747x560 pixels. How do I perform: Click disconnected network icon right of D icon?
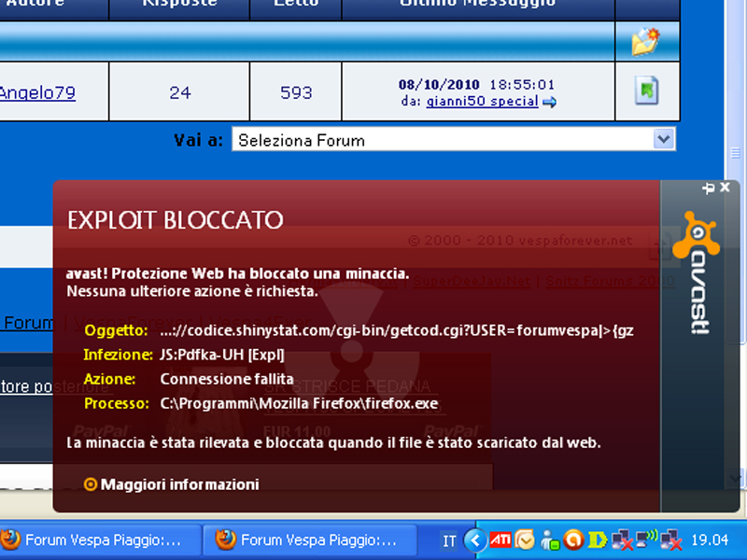coord(622,540)
